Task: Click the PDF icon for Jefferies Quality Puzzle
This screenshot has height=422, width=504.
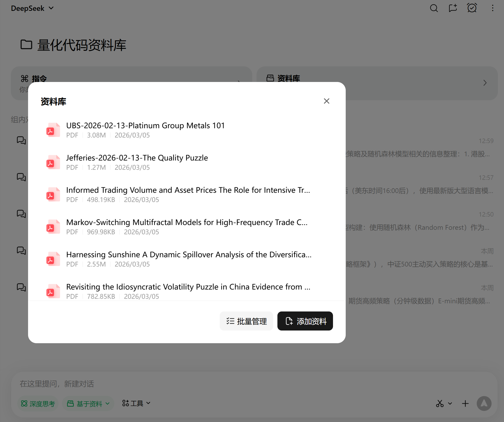Action: click(x=53, y=162)
